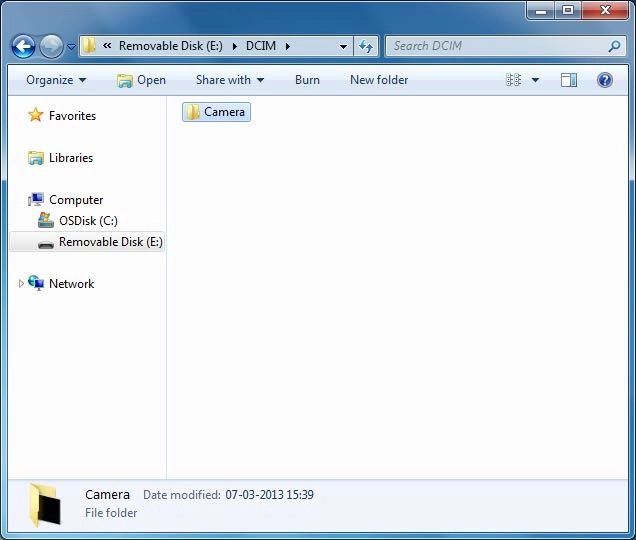Image resolution: width=636 pixels, height=540 pixels.
Task: Toggle the preview pane button
Action: point(569,80)
